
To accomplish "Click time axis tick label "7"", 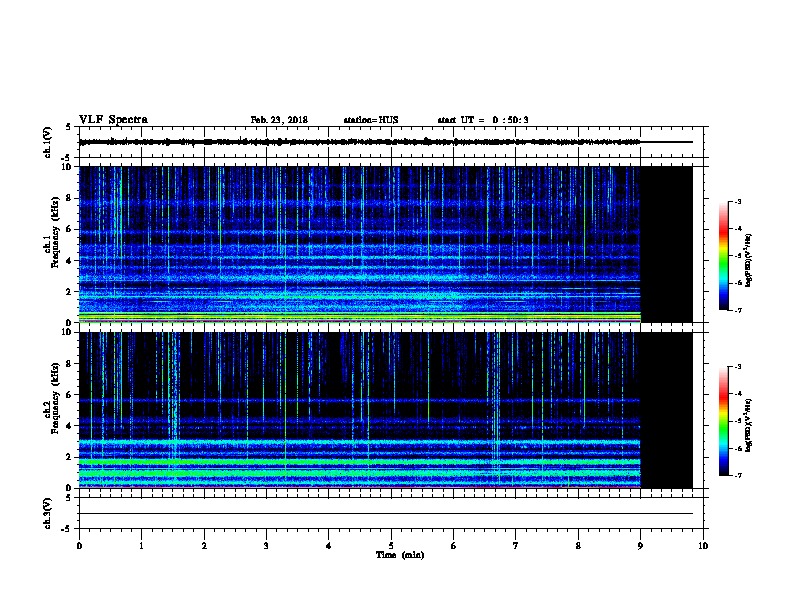I will (516, 546).
